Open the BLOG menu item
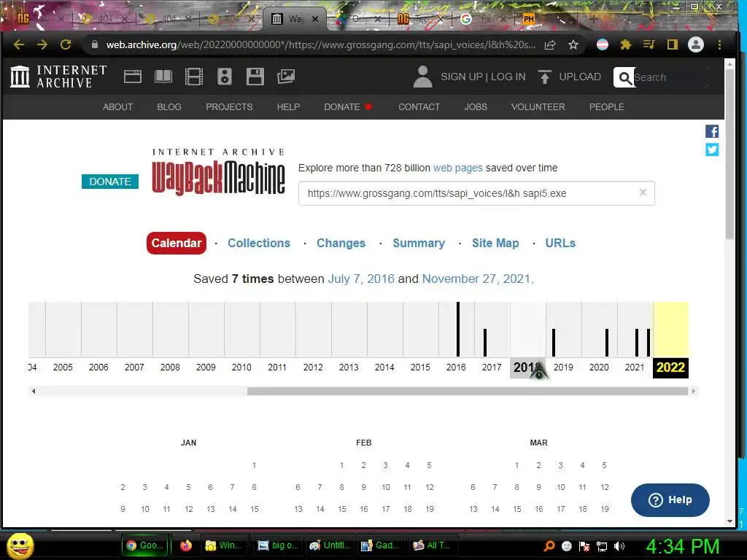This screenshot has height=560, width=747. 169,106
